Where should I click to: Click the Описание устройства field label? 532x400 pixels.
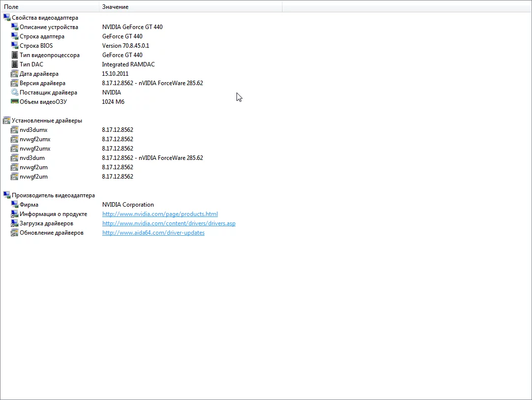point(49,27)
